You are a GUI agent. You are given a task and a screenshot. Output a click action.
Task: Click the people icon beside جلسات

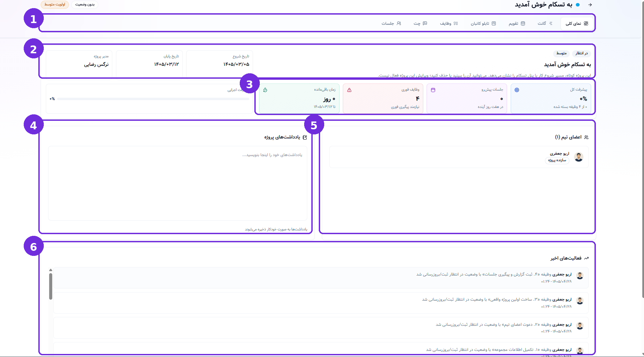(399, 23)
